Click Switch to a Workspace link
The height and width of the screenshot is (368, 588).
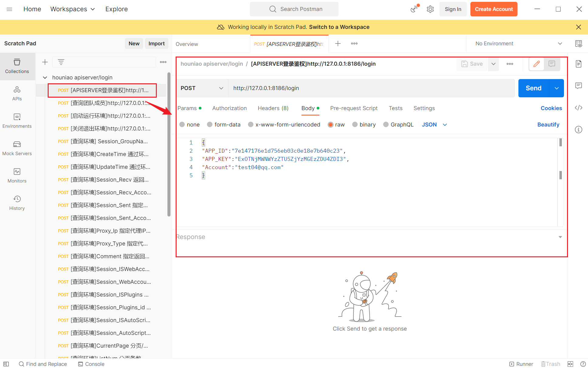coord(339,27)
